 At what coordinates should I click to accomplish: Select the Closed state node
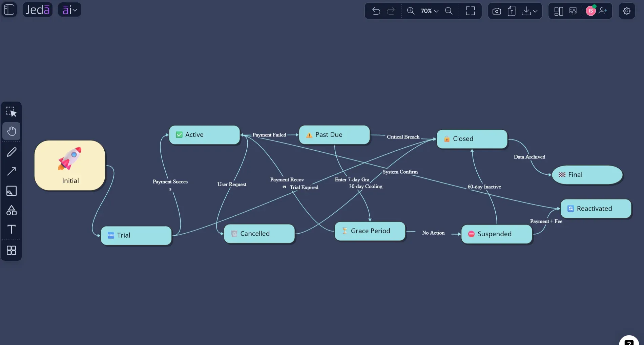tap(472, 139)
